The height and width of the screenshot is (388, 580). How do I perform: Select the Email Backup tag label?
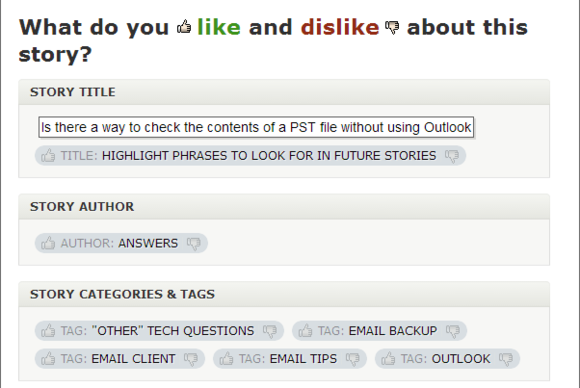378,331
